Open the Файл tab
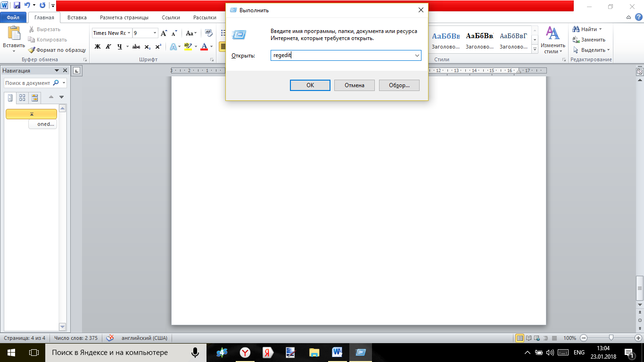The height and width of the screenshot is (362, 644). pos(13,17)
